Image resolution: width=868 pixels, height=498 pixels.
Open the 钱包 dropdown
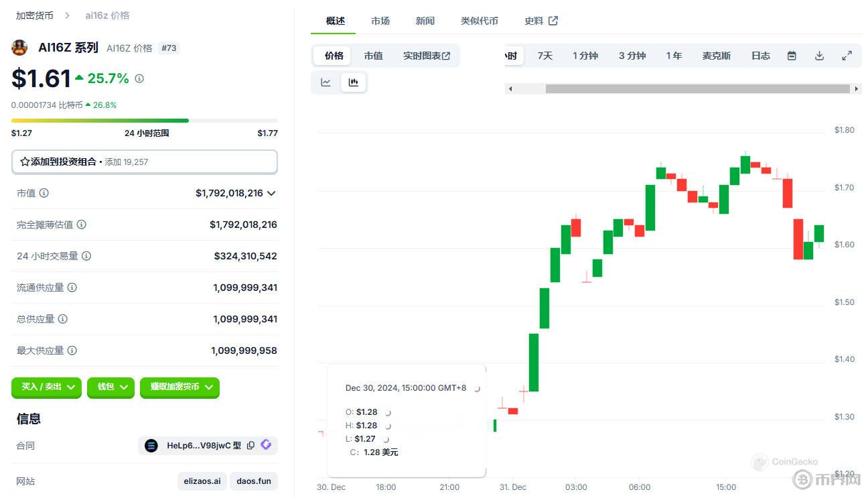111,387
